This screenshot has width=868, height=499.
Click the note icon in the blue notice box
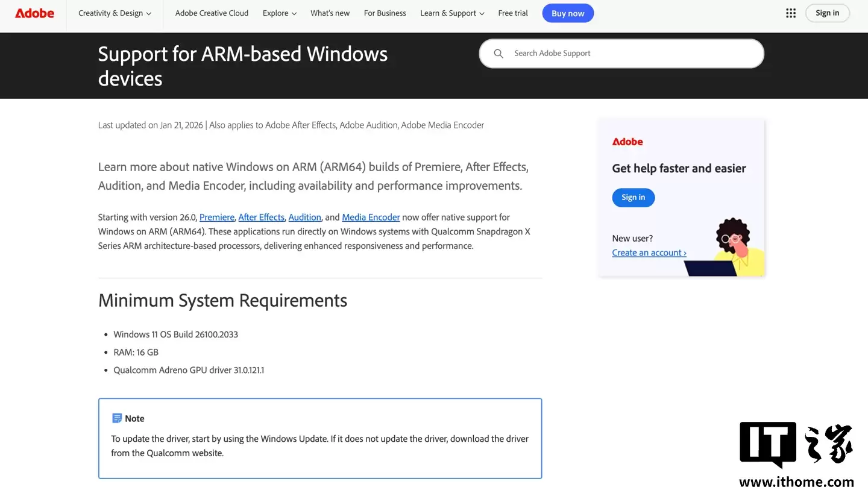click(x=117, y=418)
